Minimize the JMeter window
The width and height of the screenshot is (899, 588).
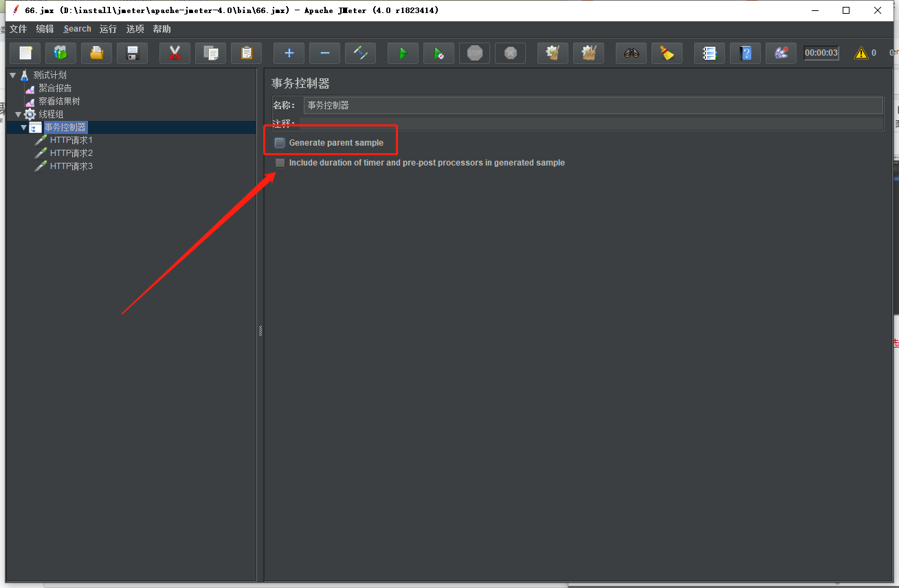[815, 10]
